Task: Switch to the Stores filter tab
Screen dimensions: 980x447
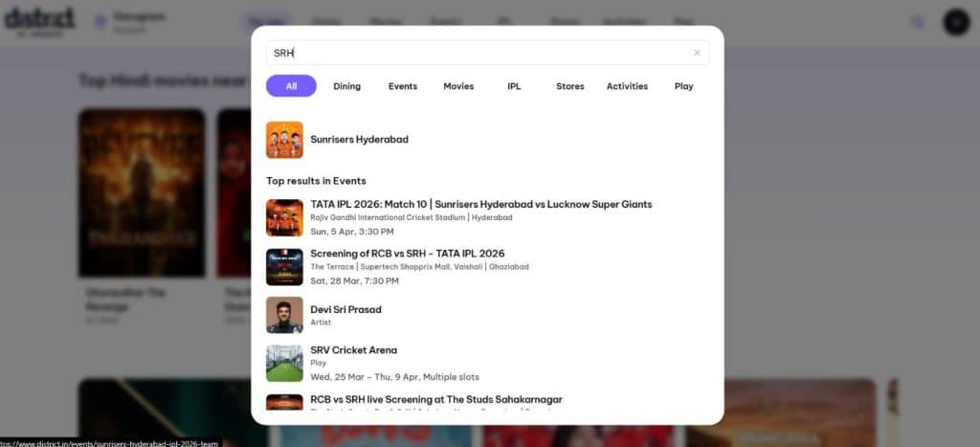Action: (570, 86)
